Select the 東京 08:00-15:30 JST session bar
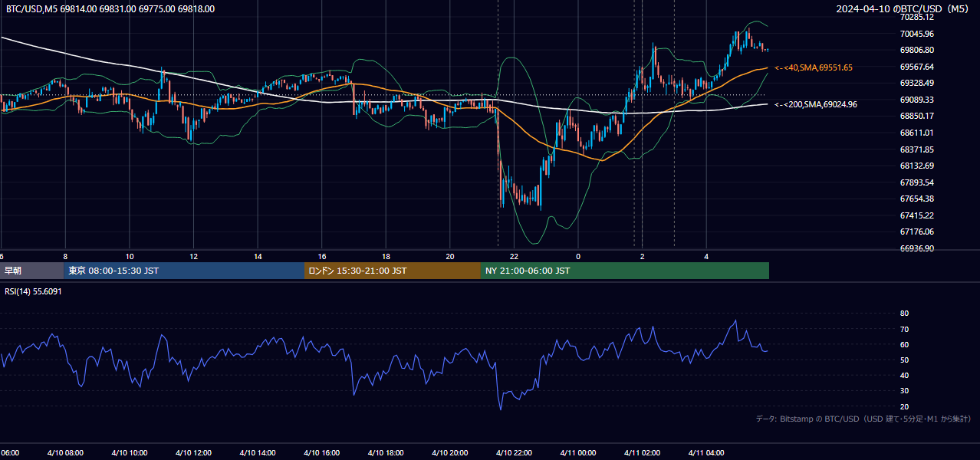This screenshot has height=460, width=980. (185, 271)
